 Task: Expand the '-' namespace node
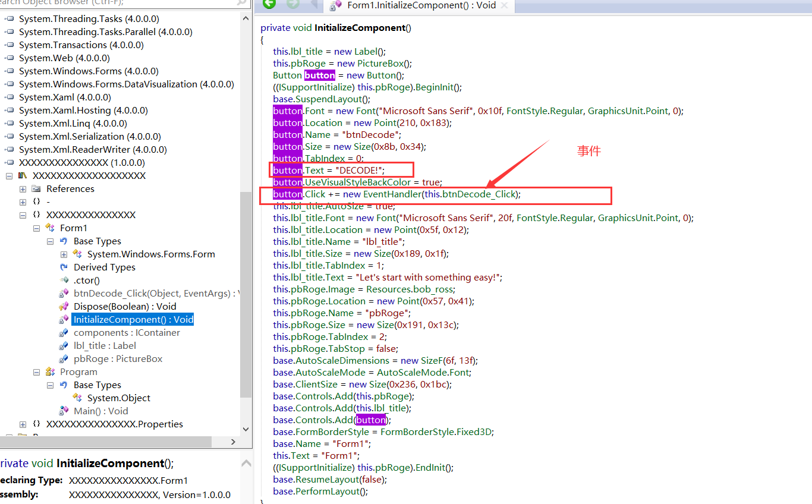click(23, 202)
